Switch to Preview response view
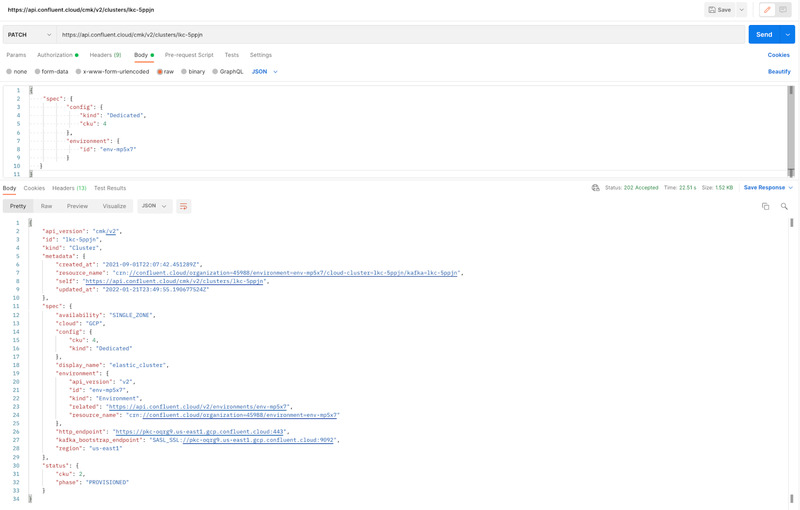Screen dimensions: 800x510 coord(77,206)
